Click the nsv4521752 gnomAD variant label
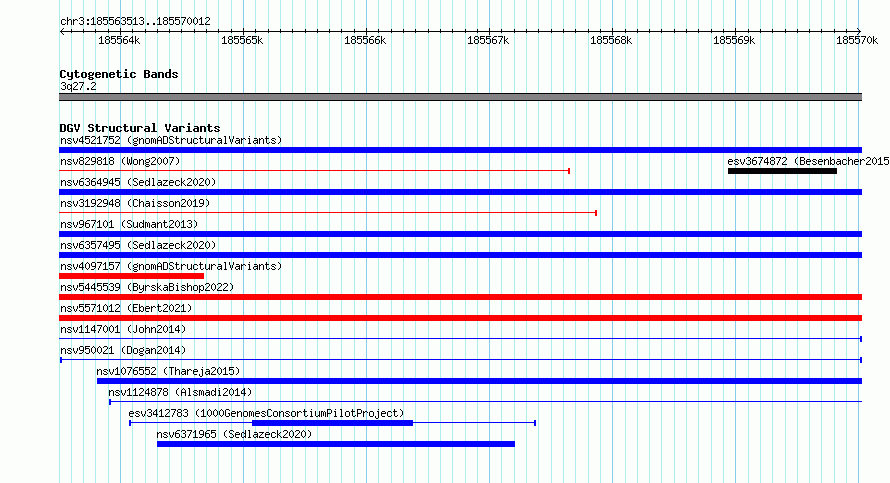The height and width of the screenshot is (483, 890). pos(171,140)
